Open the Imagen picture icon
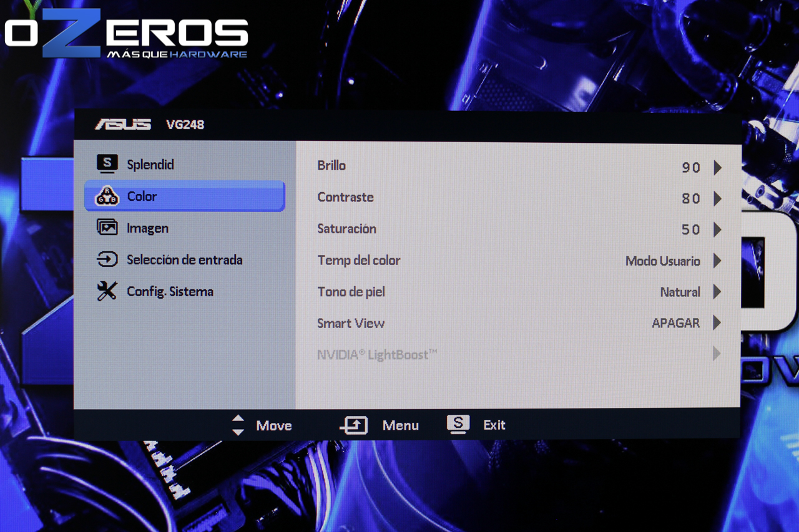Screen dimensions: 799x532 pos(107,228)
